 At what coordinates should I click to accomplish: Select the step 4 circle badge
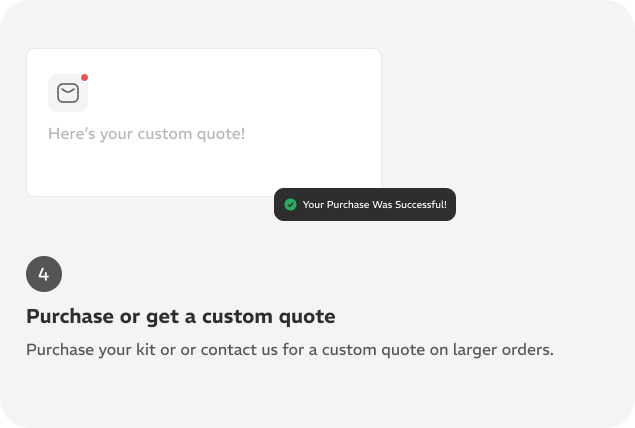point(44,274)
